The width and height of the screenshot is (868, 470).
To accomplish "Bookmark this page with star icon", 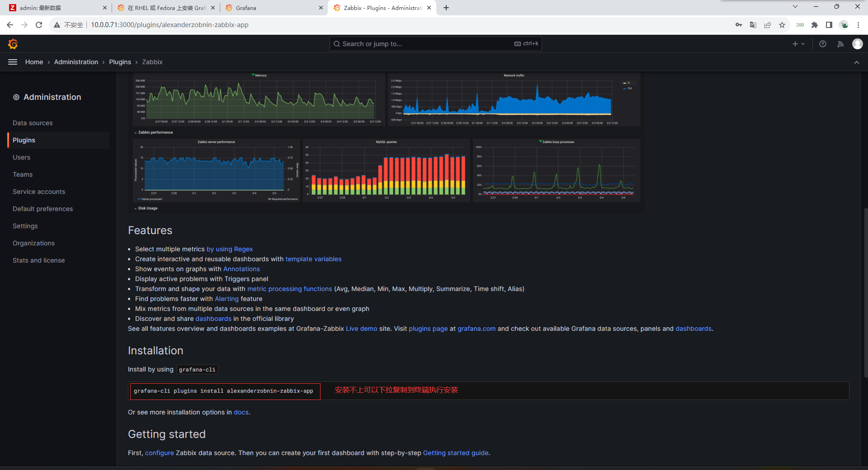I will pyautogui.click(x=782, y=25).
